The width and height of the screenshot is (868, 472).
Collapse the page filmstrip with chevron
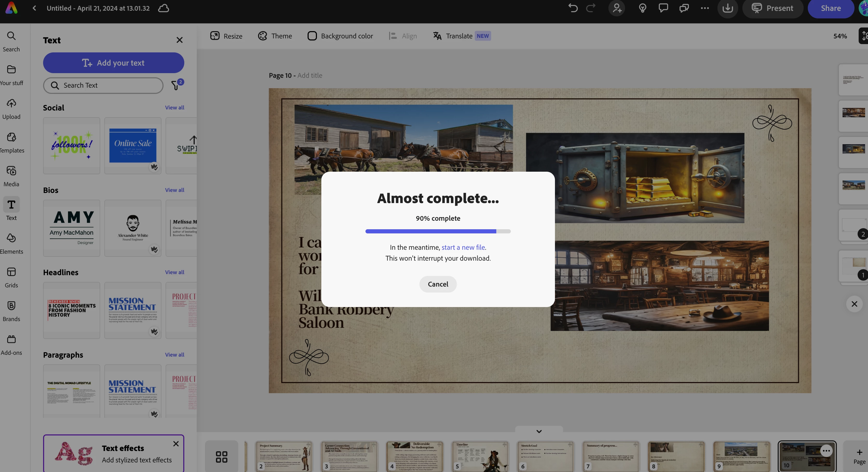tap(539, 431)
